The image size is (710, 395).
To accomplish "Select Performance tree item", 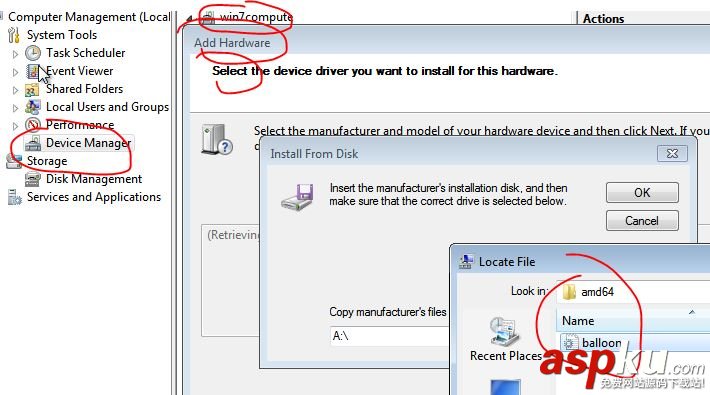I will coord(80,125).
